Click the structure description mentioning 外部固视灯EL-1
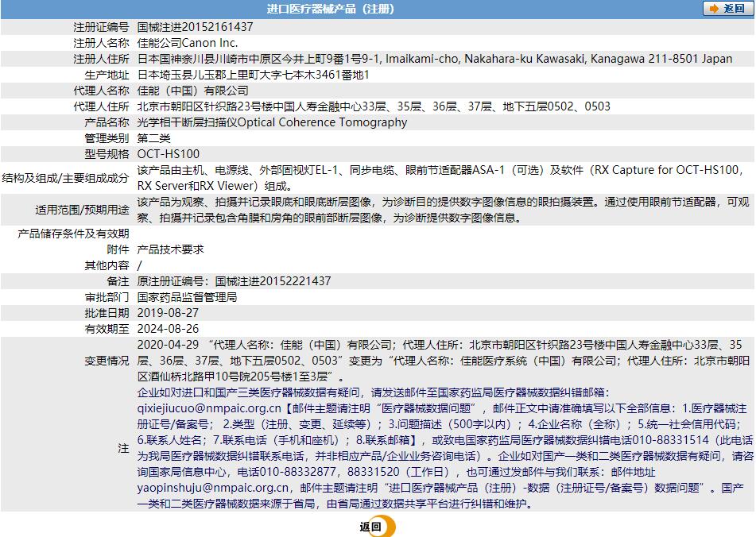Screen dimensions: 756x537 (440, 178)
